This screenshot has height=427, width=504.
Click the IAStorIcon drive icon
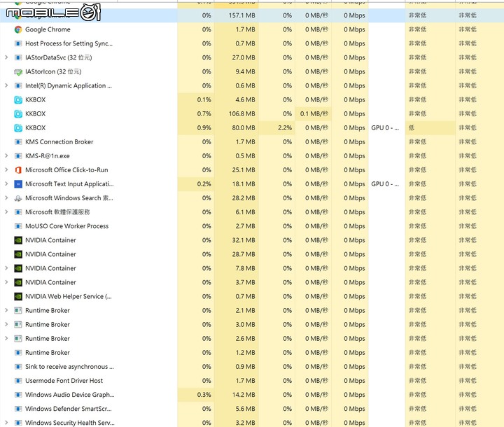click(x=18, y=71)
